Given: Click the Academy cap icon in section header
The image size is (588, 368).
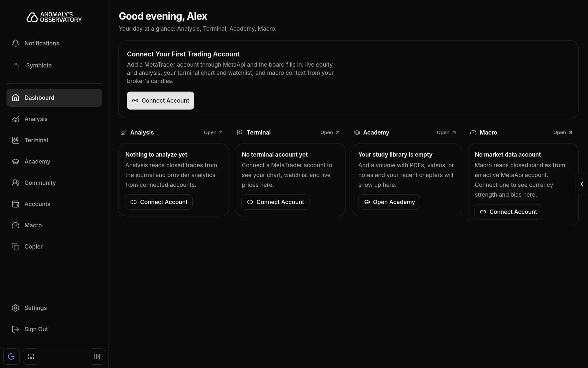Looking at the screenshot, I should coord(357,132).
